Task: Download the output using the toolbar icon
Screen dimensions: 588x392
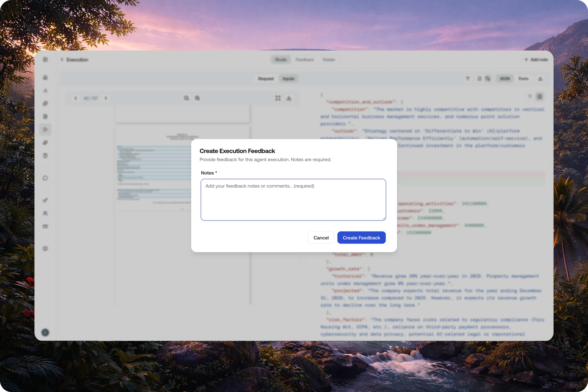Action: click(x=540, y=79)
